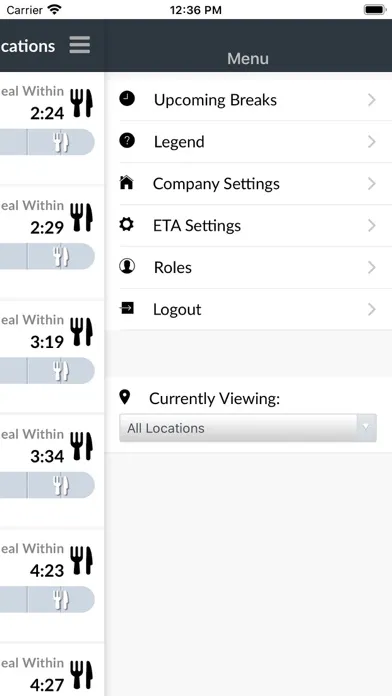The image size is (392, 696).
Task: Open ETA Settings
Action: pyautogui.click(x=249, y=225)
